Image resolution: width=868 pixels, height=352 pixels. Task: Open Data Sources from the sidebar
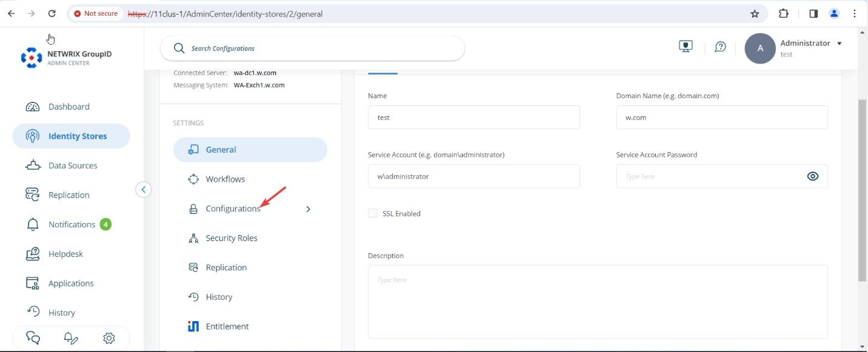point(73,165)
